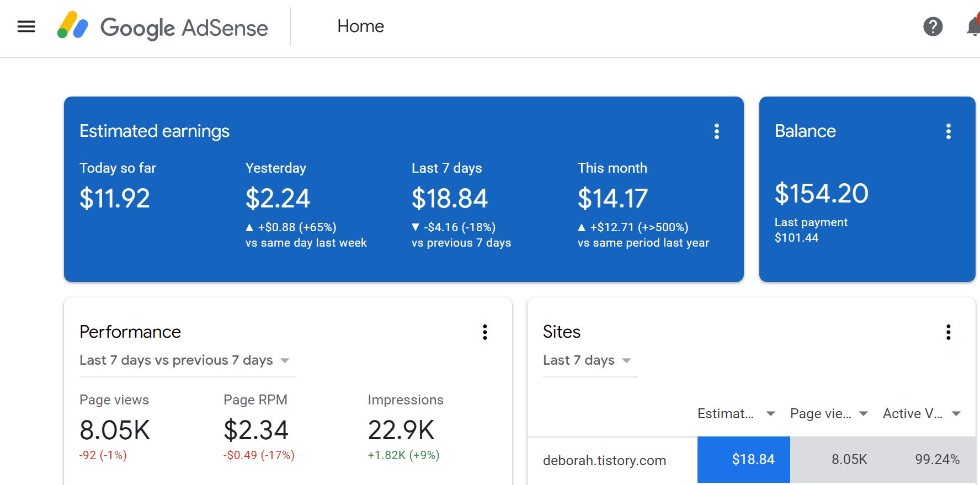
Task: Expand Performance date range dropdown
Action: coord(188,360)
